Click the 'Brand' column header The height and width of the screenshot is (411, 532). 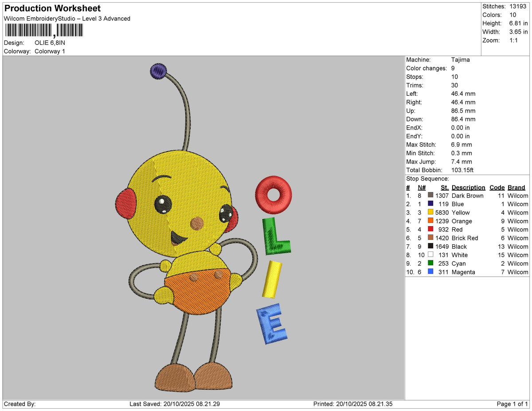pos(516,188)
